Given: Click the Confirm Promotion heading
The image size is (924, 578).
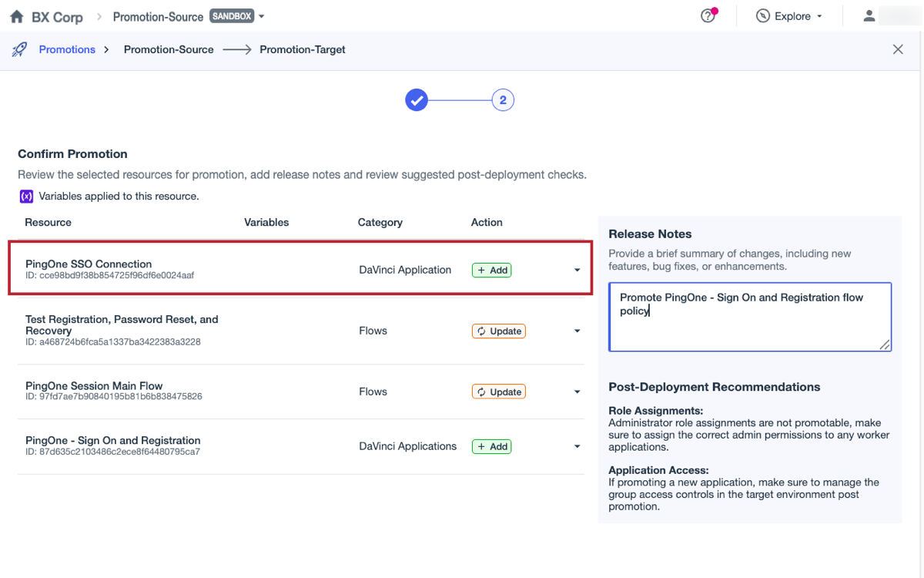Looking at the screenshot, I should tap(72, 154).
